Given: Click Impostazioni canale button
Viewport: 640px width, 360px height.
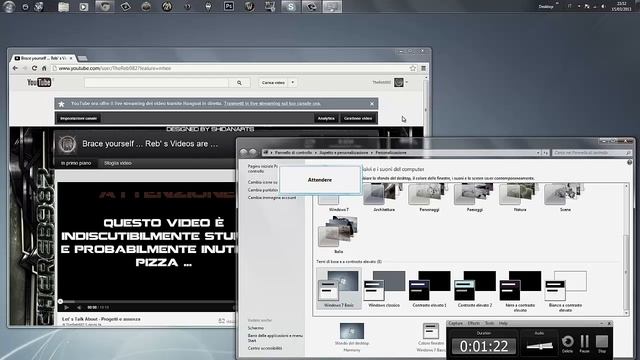Looking at the screenshot, I should pyautogui.click(x=78, y=118).
